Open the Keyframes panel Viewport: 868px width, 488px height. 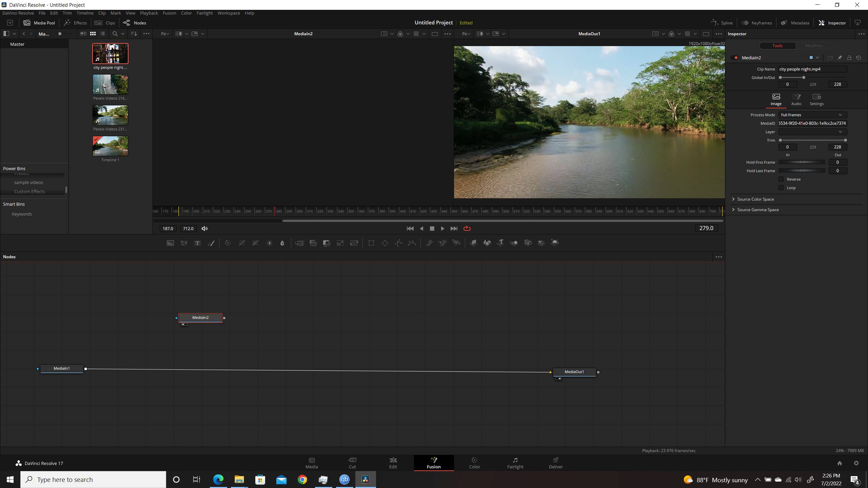pyautogui.click(x=756, y=23)
